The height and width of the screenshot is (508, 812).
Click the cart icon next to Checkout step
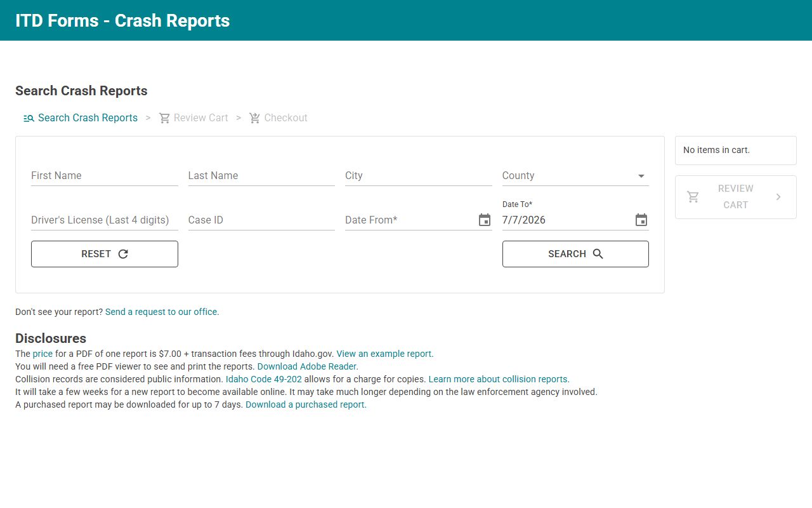(x=255, y=118)
